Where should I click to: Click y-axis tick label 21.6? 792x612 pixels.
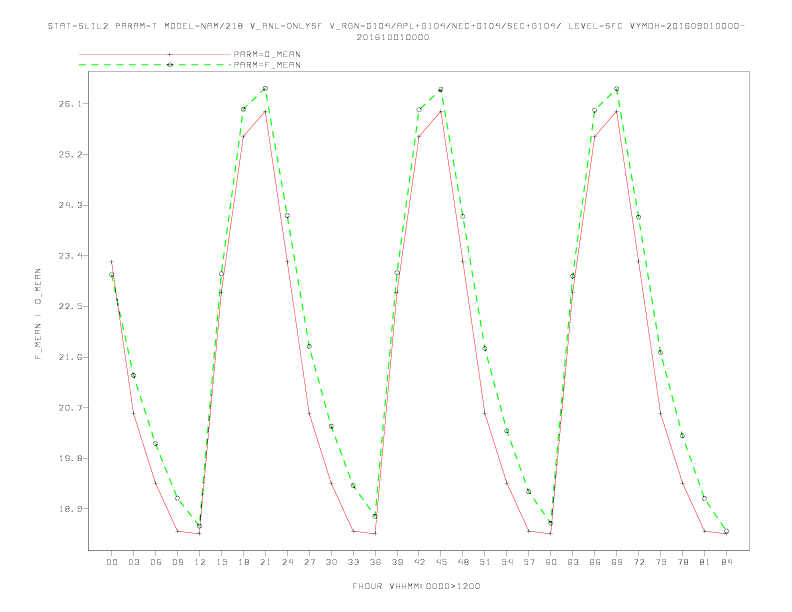coord(69,357)
